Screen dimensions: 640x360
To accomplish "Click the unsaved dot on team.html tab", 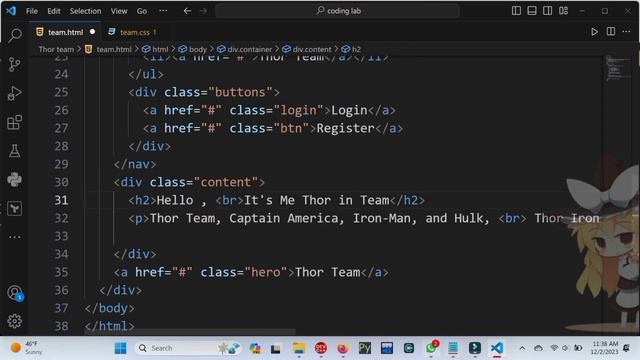I will (92, 31).
